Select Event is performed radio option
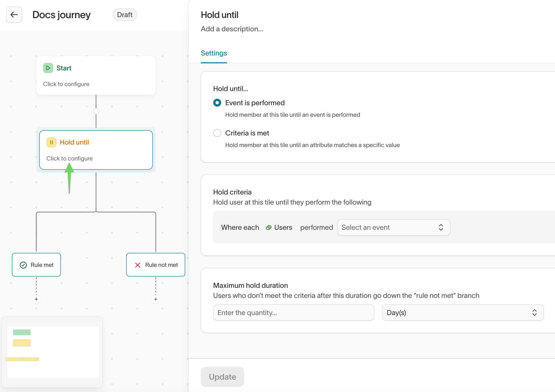This screenshot has height=392, width=555. tap(217, 103)
